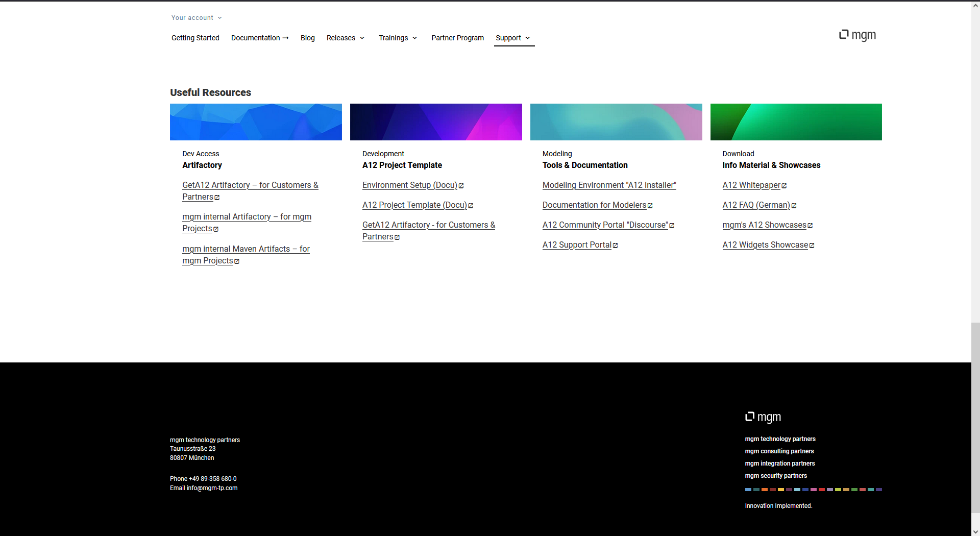The width and height of the screenshot is (980, 536).
Task: Open A12 Community Portal "Discourse" link
Action: coord(605,225)
